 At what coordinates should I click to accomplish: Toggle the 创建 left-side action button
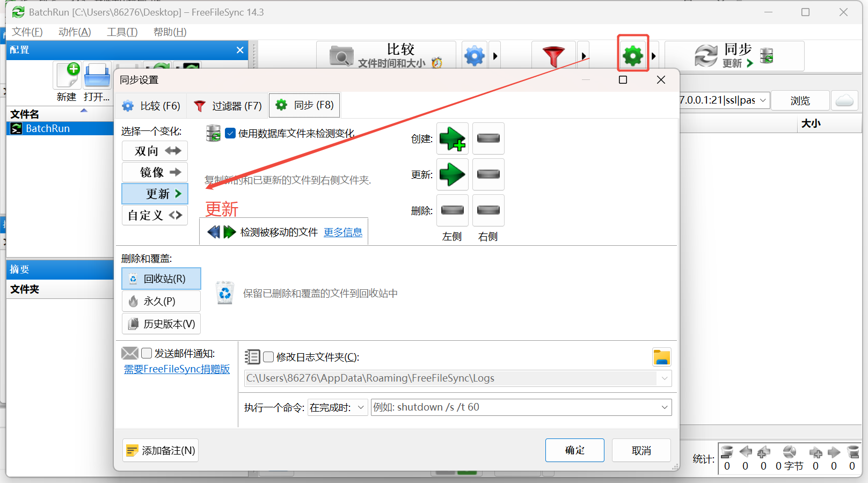point(453,138)
